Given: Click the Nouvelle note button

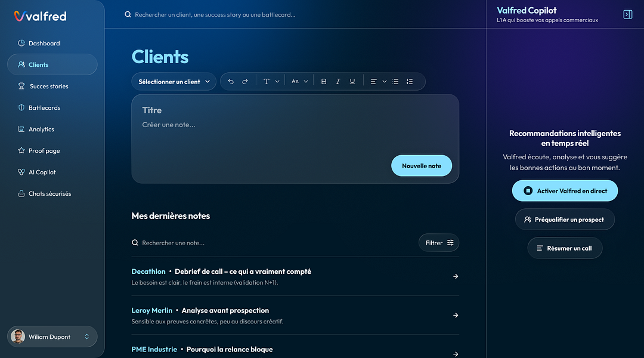Looking at the screenshot, I should 422,166.
